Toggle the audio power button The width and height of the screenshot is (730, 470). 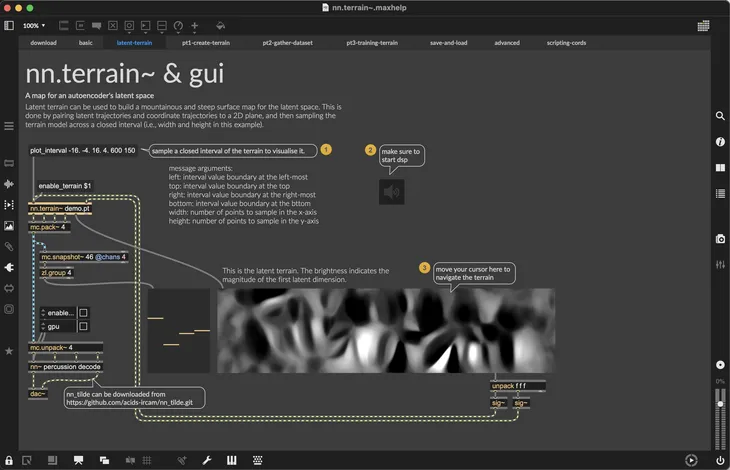click(x=720, y=461)
